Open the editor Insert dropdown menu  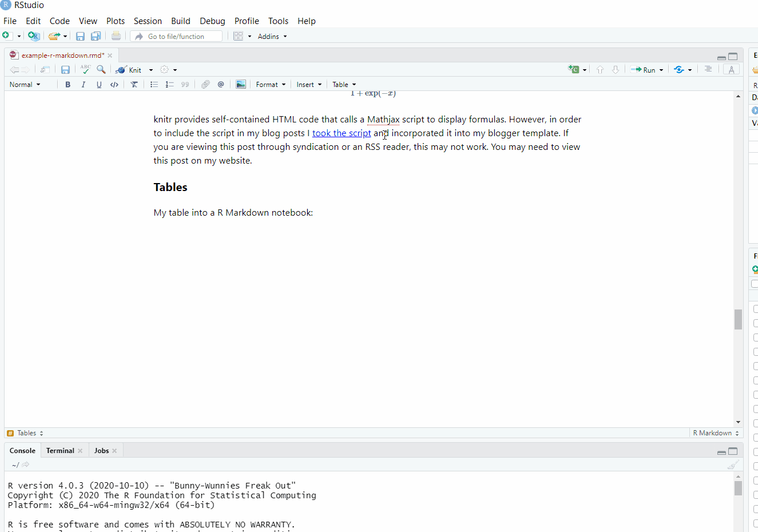[309, 84]
